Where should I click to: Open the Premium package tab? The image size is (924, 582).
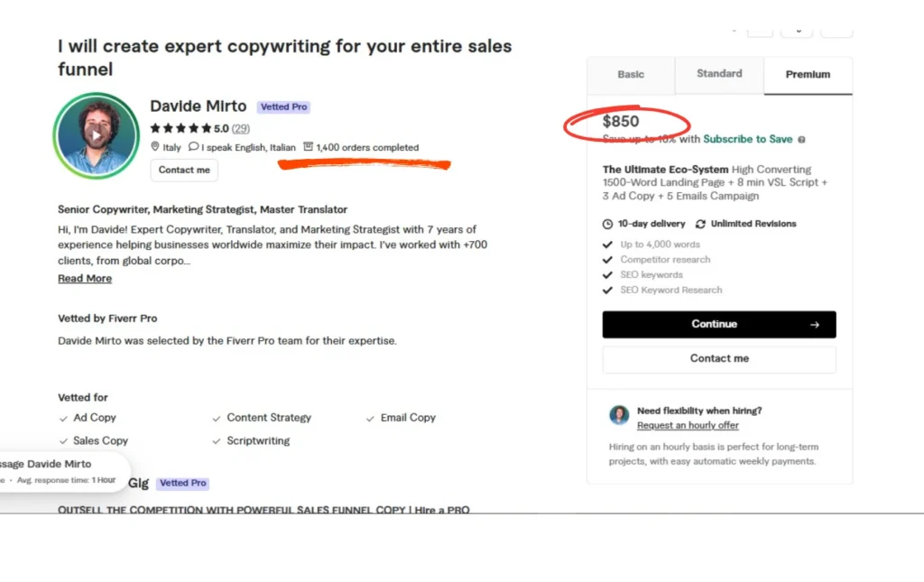(x=808, y=75)
